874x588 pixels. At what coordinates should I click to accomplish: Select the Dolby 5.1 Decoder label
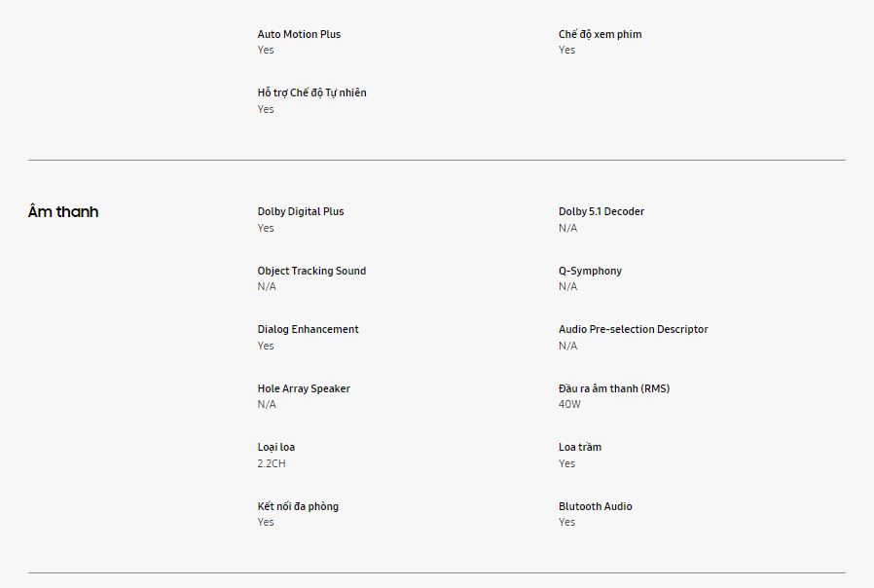[601, 211]
